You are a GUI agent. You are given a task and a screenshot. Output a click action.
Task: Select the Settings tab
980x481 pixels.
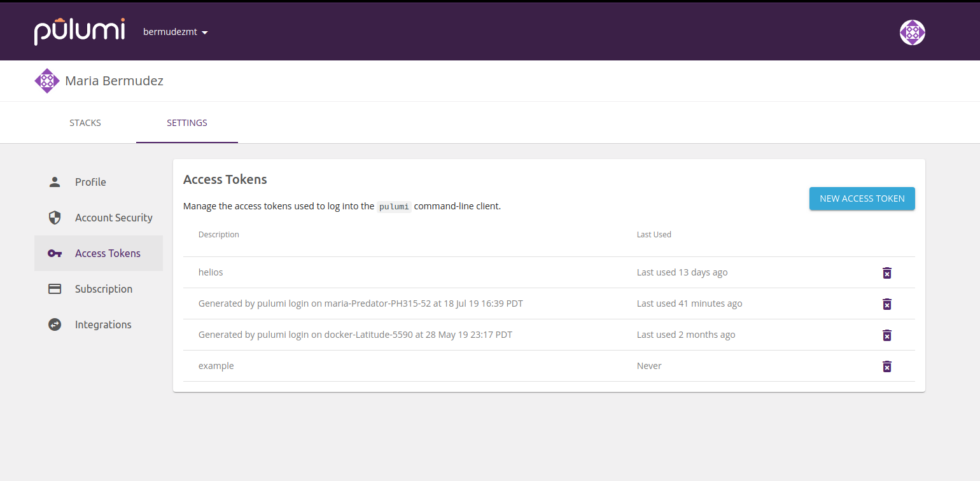[186, 123]
